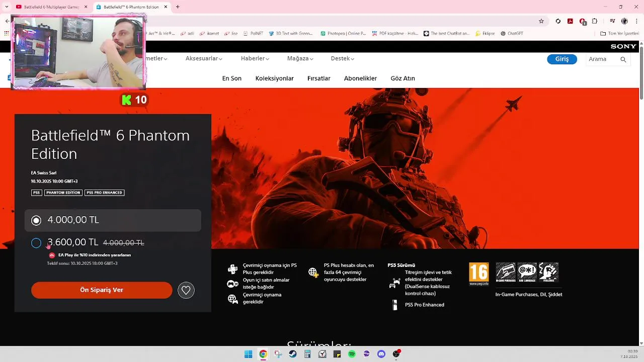
Task: Open the clock app in taskbar
Action: tap(323, 354)
